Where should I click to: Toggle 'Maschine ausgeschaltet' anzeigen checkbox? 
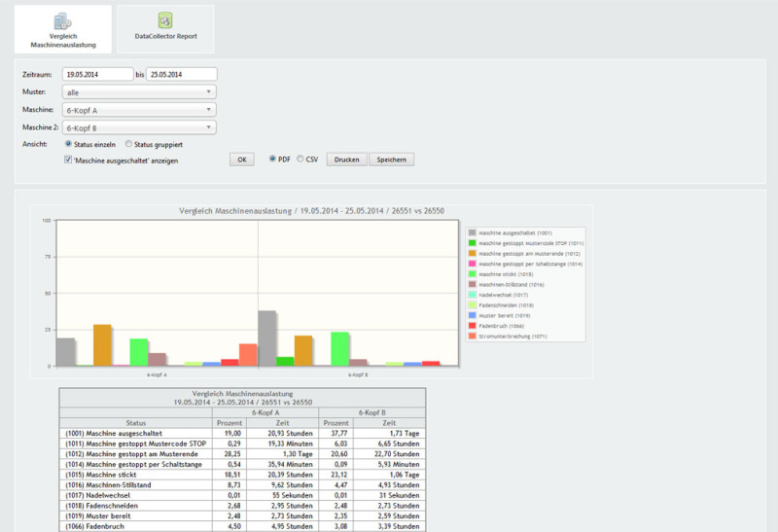(x=68, y=160)
